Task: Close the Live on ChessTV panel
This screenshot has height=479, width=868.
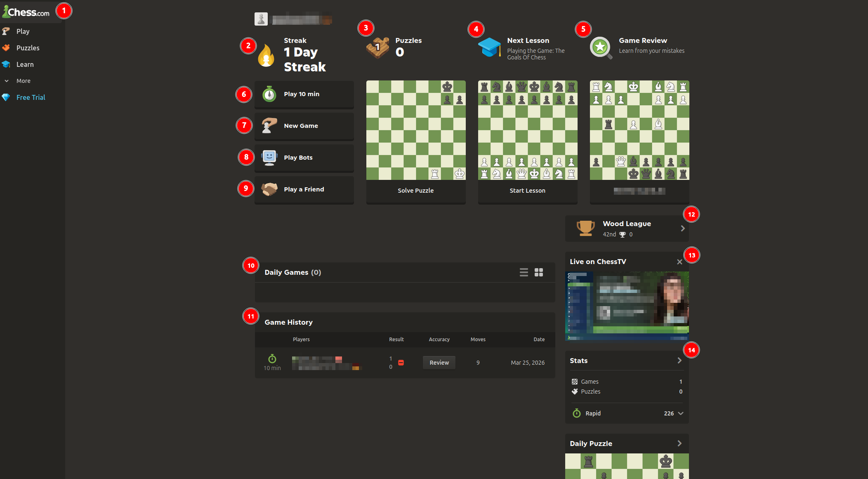Action: tap(679, 262)
